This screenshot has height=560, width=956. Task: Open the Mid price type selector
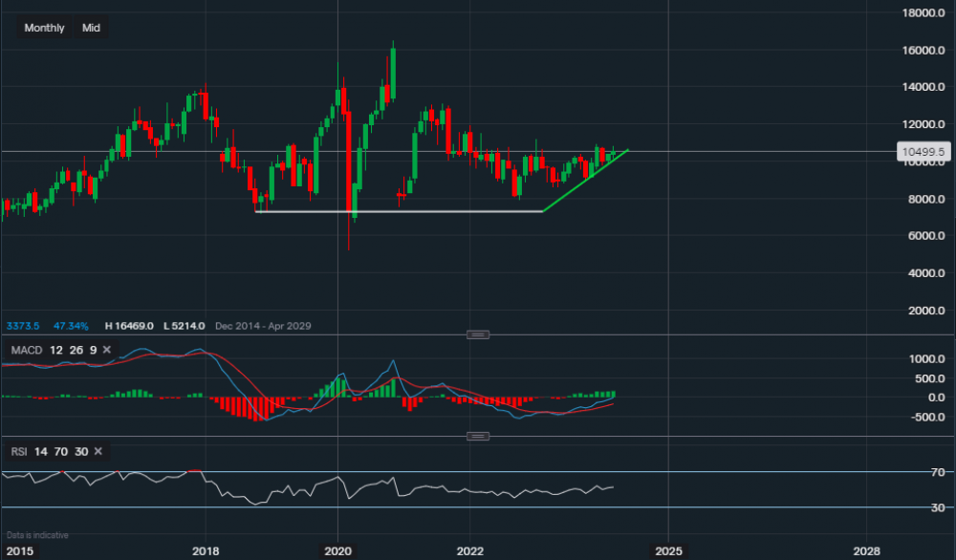[91, 28]
